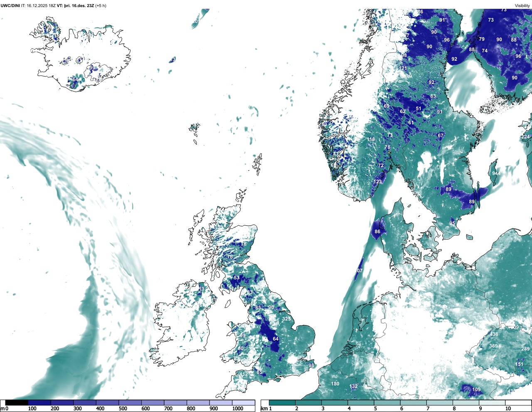Click the '109' value at map bottom right
The image size is (532, 412).
pyautogui.click(x=476, y=390)
